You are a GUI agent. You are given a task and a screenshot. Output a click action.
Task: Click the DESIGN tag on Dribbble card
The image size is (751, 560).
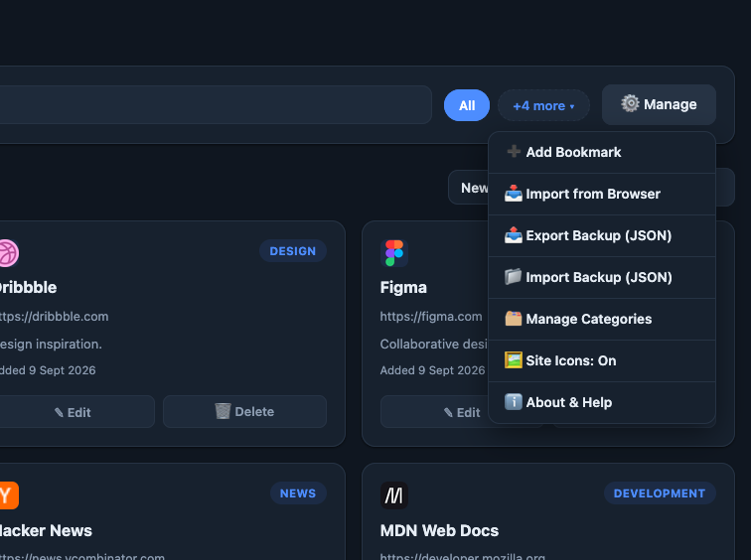tap(293, 251)
